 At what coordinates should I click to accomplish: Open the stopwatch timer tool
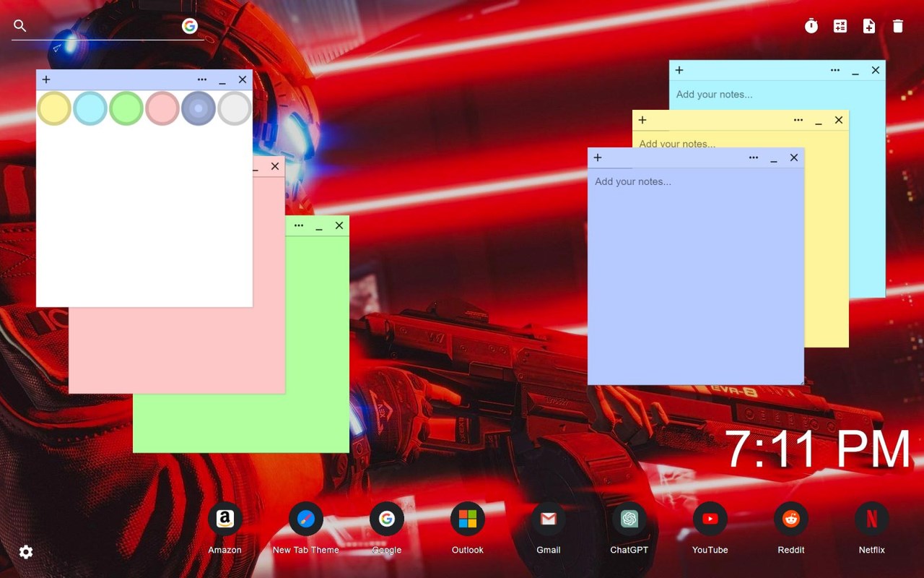(x=811, y=26)
